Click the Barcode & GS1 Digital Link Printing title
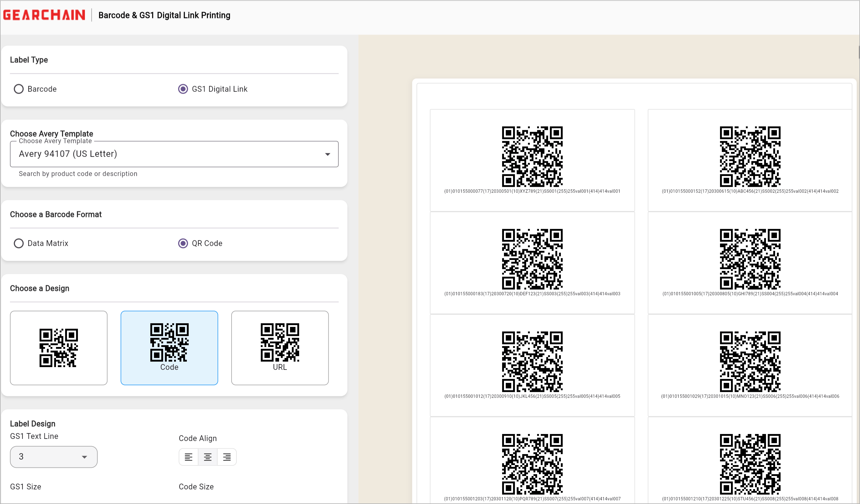Viewport: 860px width, 504px height. [164, 15]
